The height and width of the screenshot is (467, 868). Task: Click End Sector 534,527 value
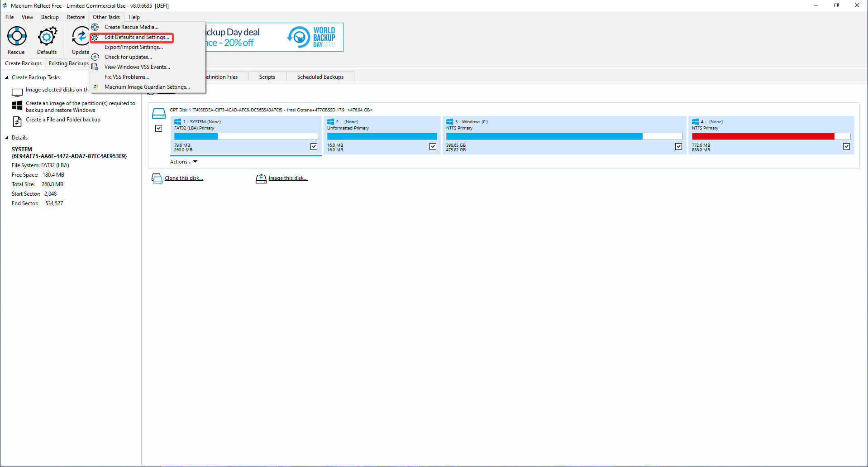54,203
